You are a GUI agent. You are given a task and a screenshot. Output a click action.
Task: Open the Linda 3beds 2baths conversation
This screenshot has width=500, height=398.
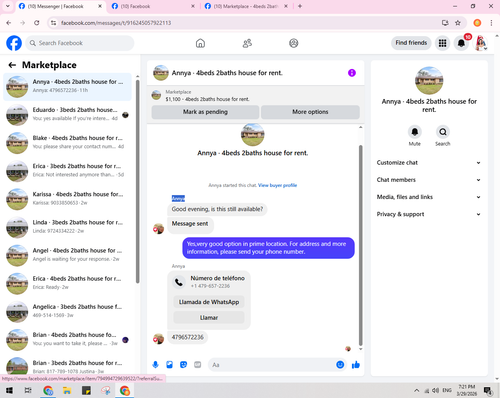[67, 227]
